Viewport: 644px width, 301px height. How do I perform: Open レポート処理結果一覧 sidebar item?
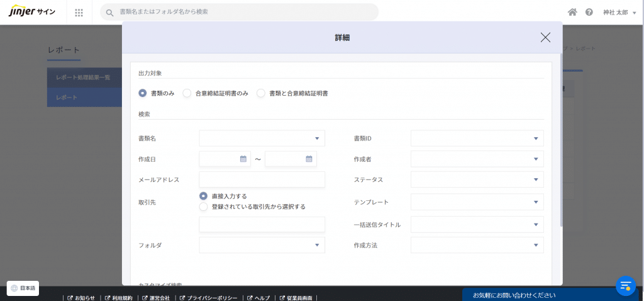[83, 77]
